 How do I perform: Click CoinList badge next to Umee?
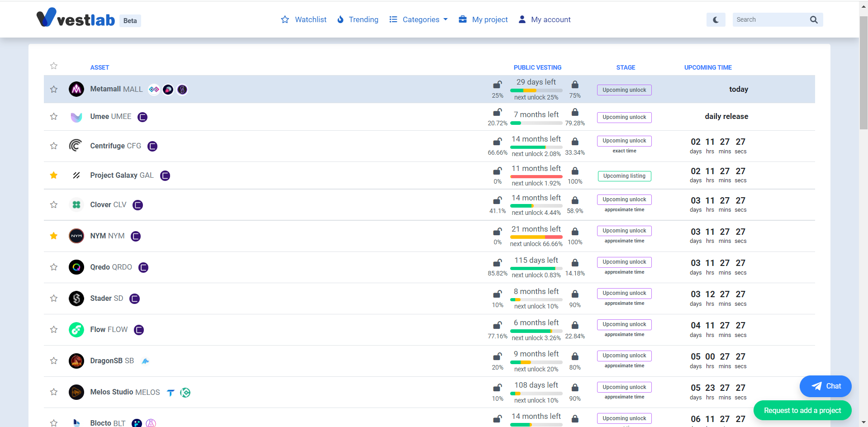coord(142,117)
